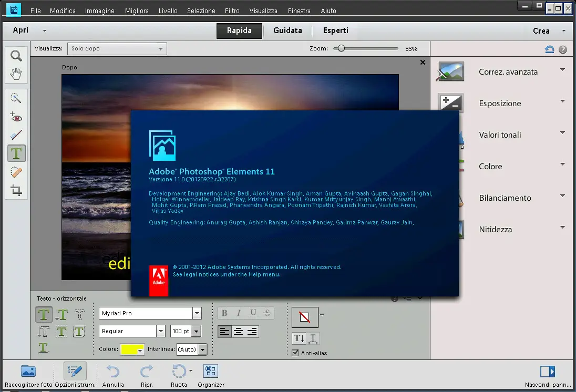Choose the horizontal type tool option
Image resolution: width=576 pixels, height=392 pixels.
[44, 315]
